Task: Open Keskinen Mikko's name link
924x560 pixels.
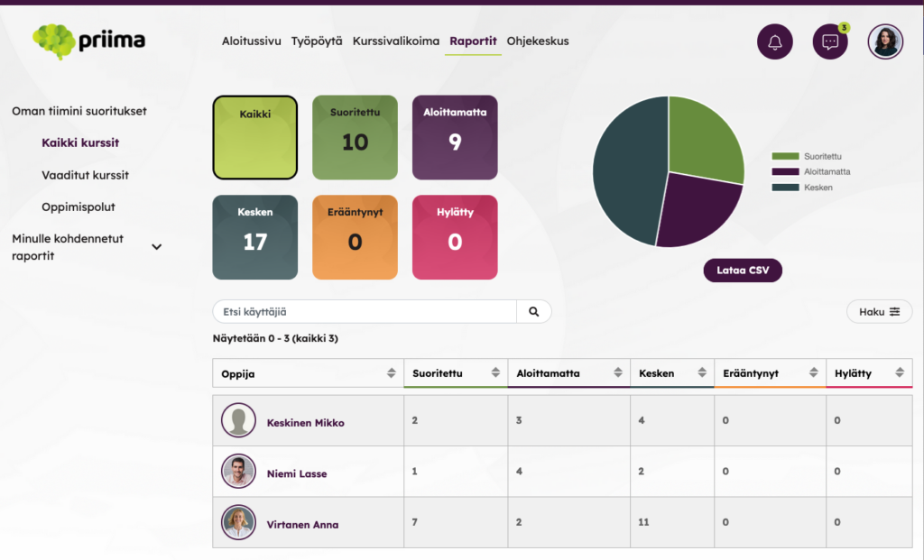Action: pos(305,423)
